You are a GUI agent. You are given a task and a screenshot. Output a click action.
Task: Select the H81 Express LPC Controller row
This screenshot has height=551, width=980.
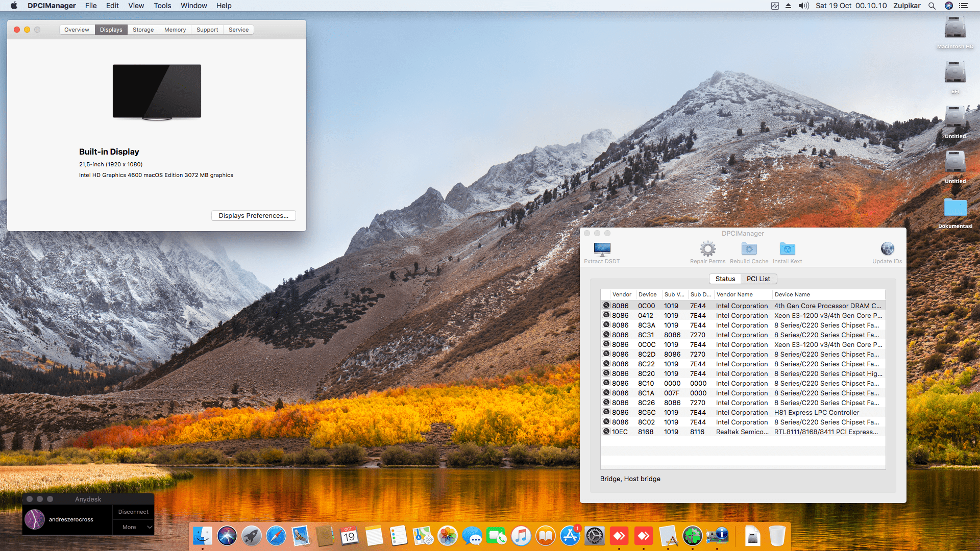743,412
